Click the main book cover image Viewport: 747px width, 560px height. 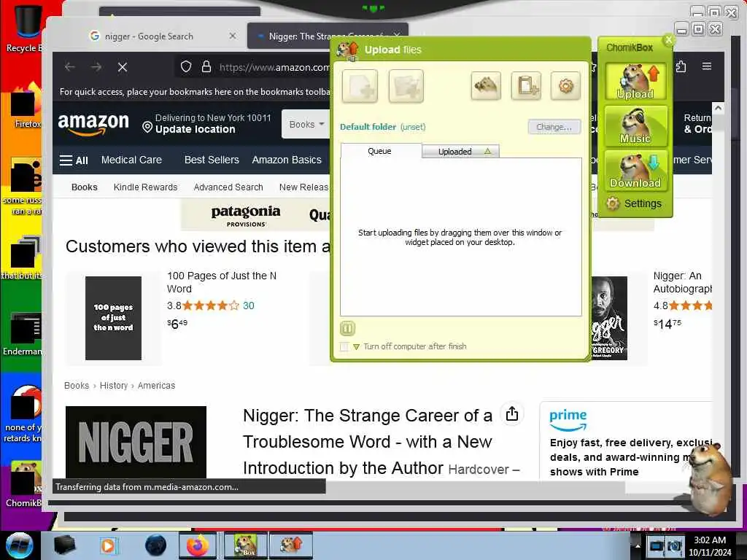pyautogui.click(x=136, y=442)
